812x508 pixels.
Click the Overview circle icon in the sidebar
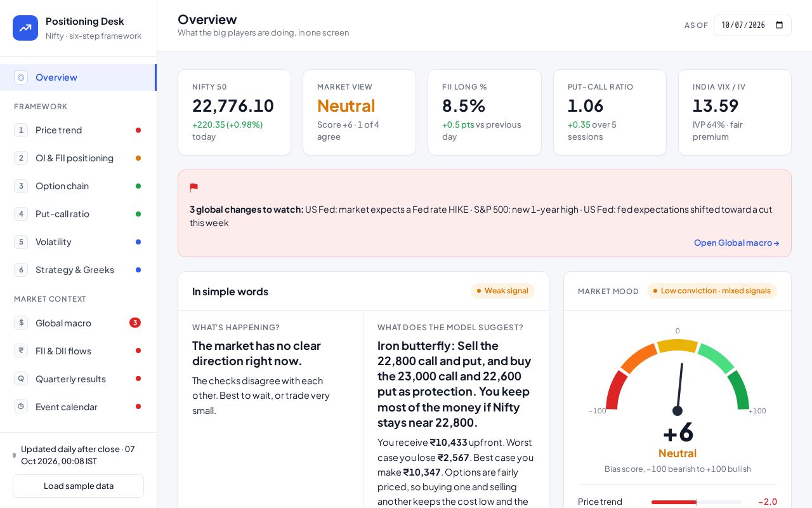click(x=21, y=77)
